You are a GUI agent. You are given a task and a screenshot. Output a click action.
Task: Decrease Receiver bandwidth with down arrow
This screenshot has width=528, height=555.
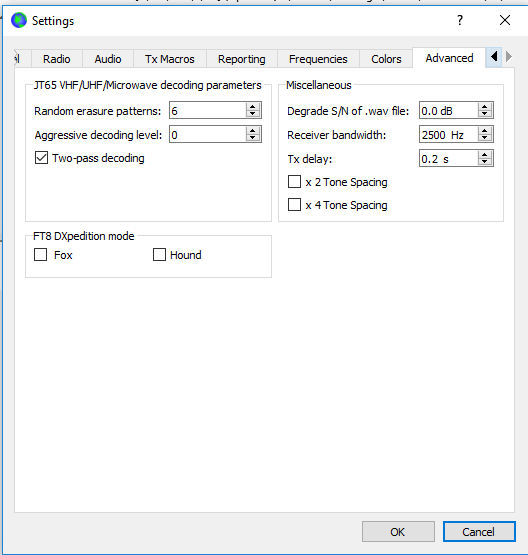point(485,138)
